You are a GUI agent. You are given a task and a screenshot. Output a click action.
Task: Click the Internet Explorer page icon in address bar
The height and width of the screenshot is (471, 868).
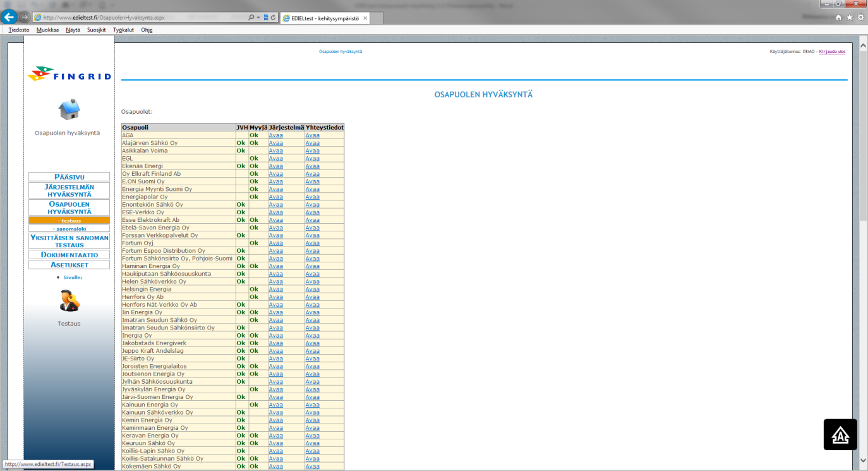(x=38, y=17)
